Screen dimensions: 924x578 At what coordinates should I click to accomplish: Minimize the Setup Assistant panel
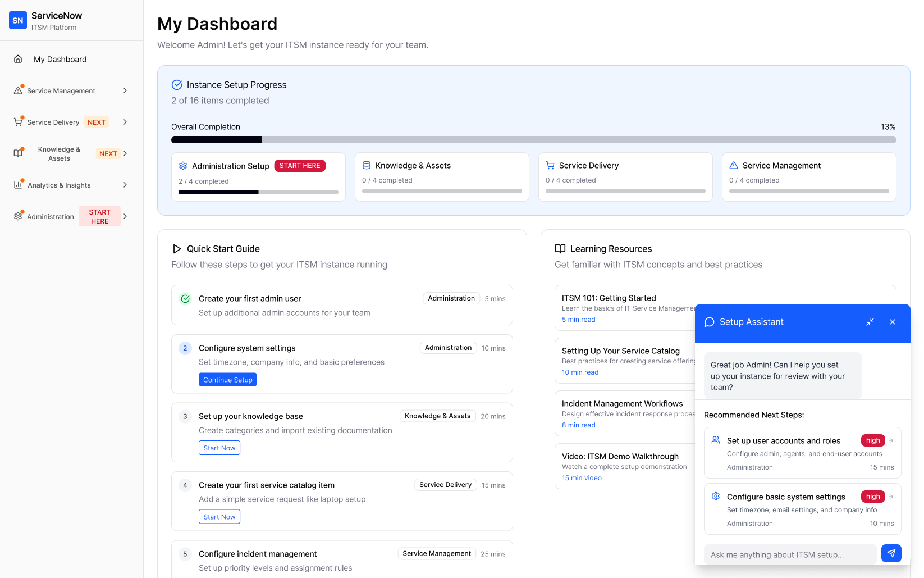(x=870, y=322)
